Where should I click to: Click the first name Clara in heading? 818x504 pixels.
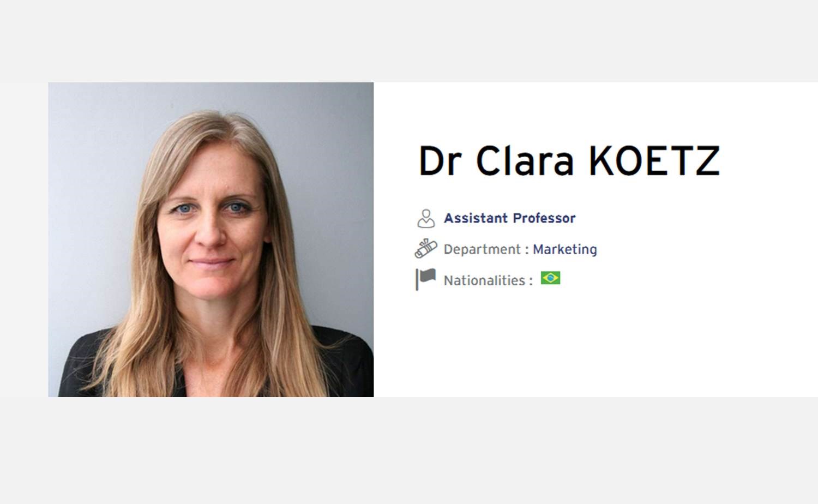(525, 160)
